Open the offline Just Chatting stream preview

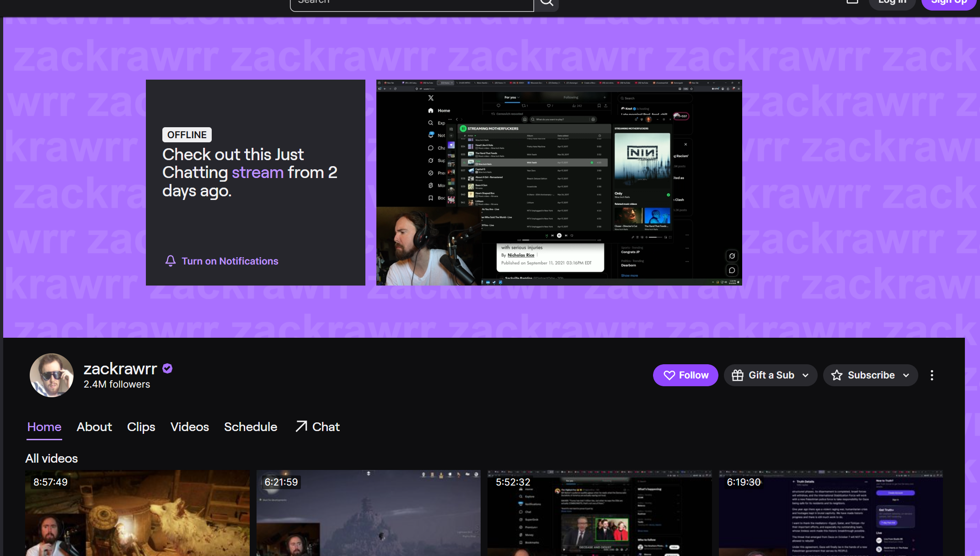pos(559,183)
